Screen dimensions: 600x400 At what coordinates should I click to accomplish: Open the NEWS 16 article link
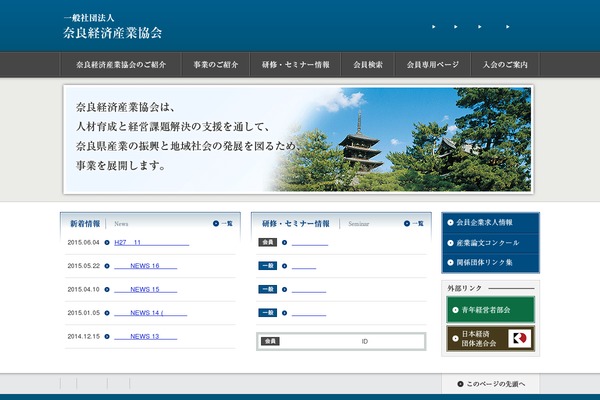pyautogui.click(x=145, y=266)
